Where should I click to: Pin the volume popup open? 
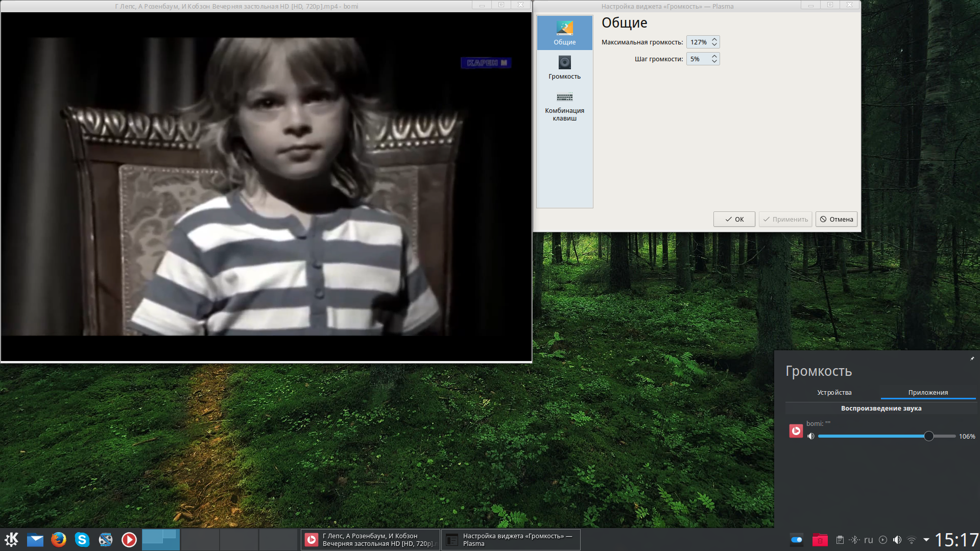click(x=972, y=358)
